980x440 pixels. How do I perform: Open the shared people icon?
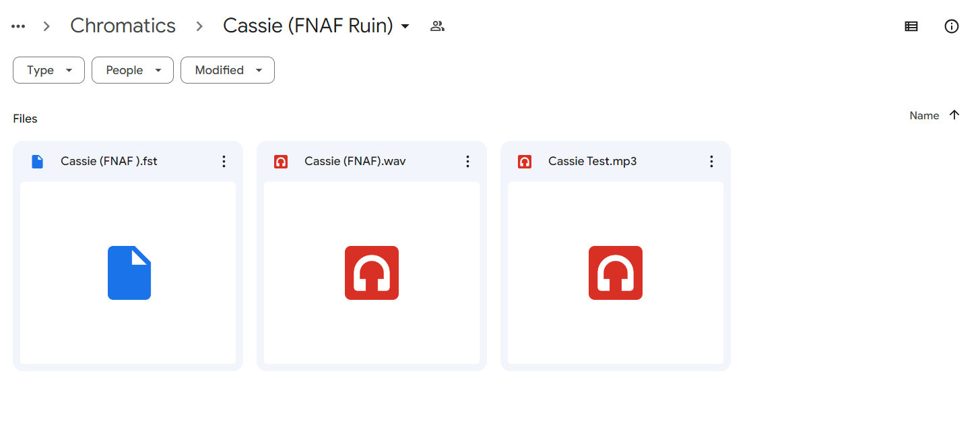pos(437,26)
